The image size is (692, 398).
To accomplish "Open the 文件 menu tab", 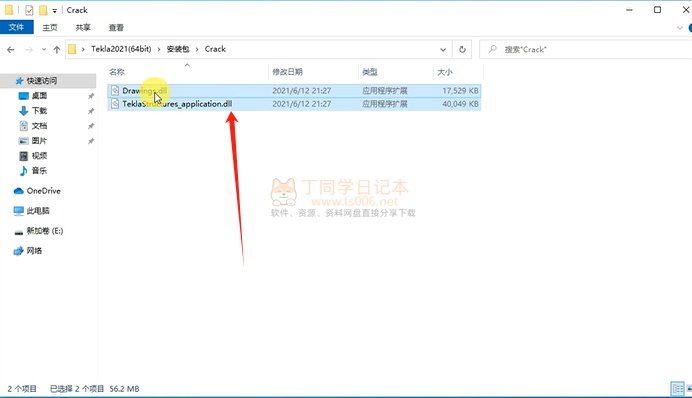I will [16, 27].
